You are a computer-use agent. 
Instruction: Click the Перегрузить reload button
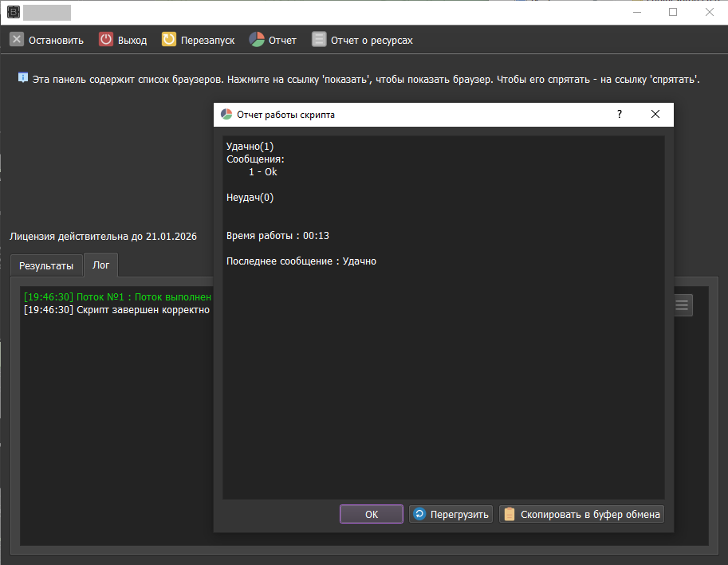pyautogui.click(x=451, y=514)
